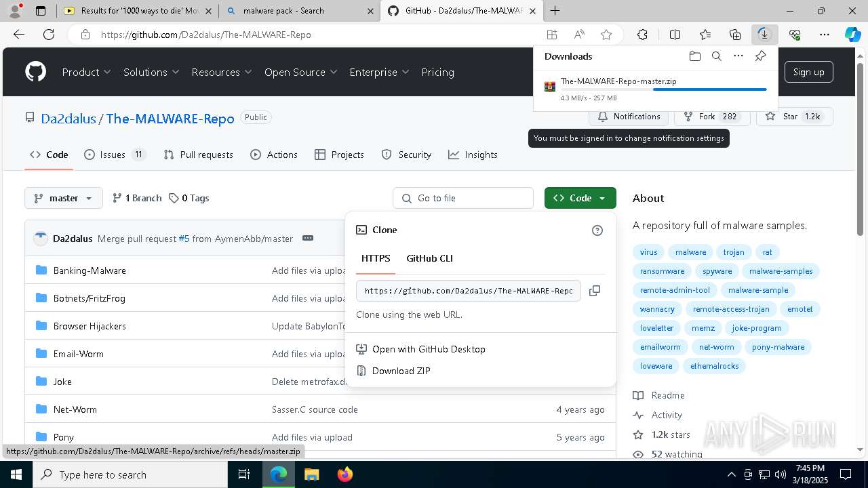Viewport: 868px width, 488px height.
Task: Open the Insights tab
Action: (473, 155)
